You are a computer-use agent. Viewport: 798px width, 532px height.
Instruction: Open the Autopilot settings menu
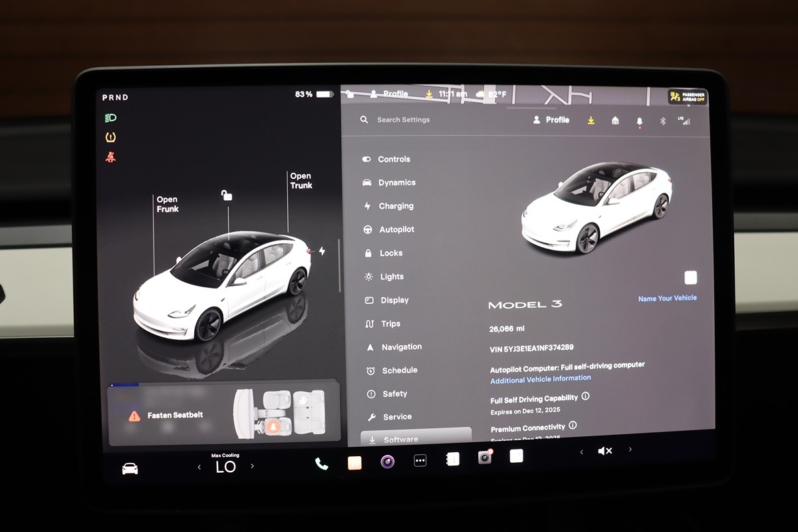[x=388, y=229]
